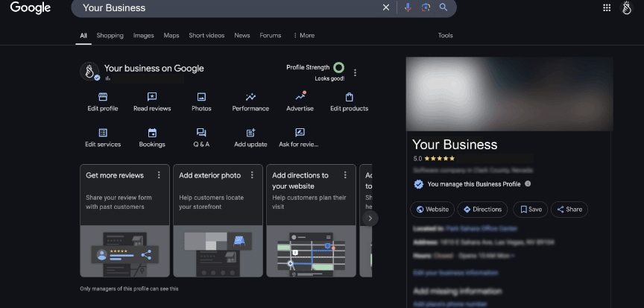644x308 pixels.
Task: Click the Directions button
Action: click(482, 210)
